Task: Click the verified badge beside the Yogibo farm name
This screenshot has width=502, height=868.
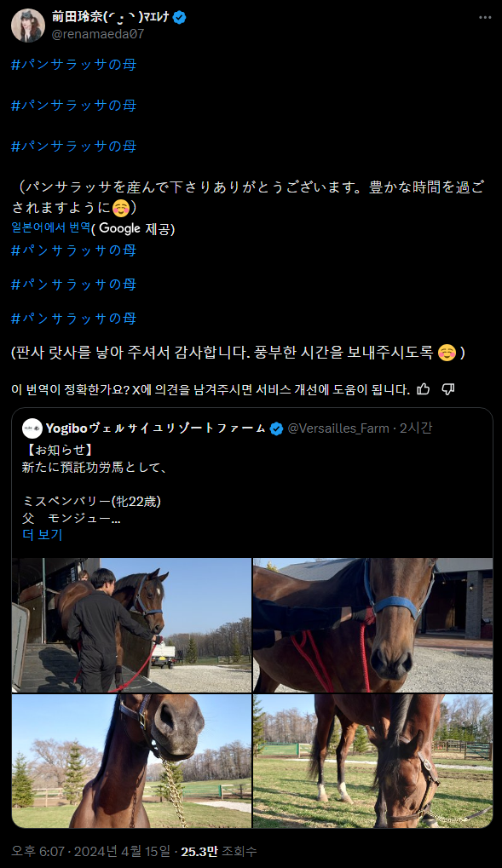Action: click(x=276, y=428)
